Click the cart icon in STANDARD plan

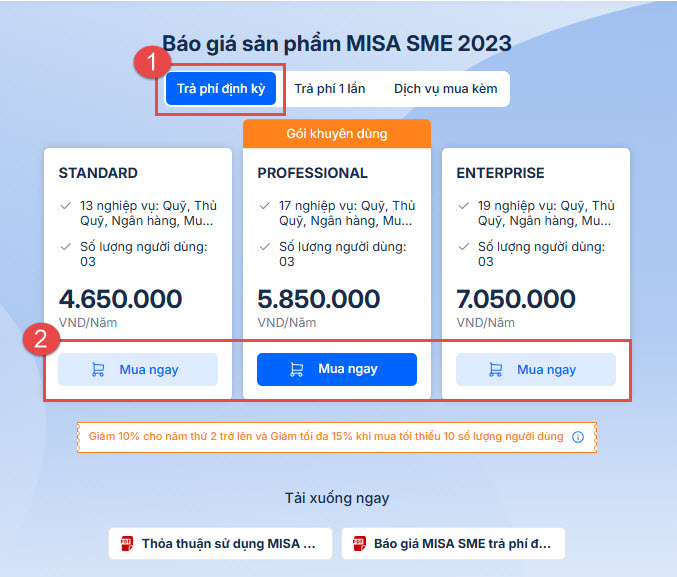(98, 369)
